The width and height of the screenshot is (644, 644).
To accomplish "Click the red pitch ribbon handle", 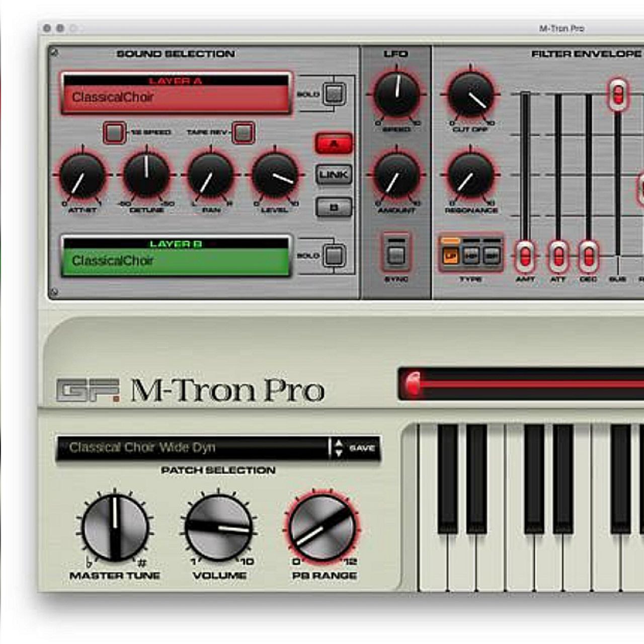I will [413, 384].
